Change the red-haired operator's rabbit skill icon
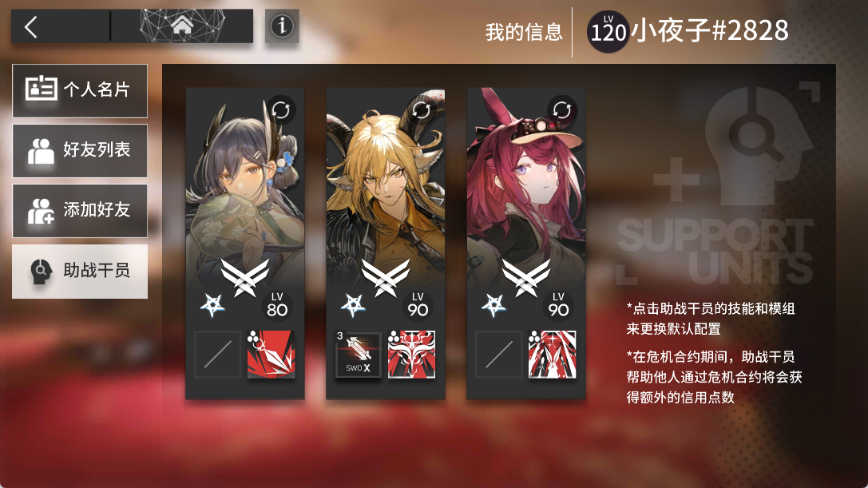This screenshot has width=868, height=488. coord(552,355)
